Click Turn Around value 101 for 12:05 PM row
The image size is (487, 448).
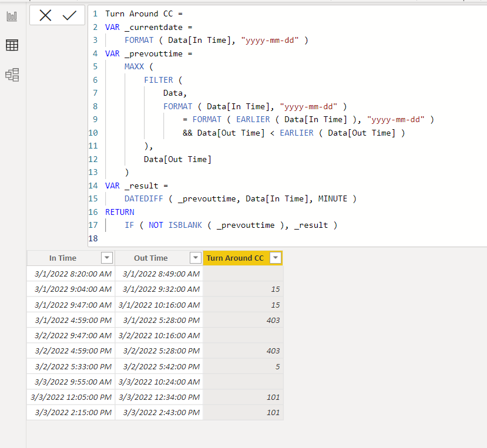point(243,397)
